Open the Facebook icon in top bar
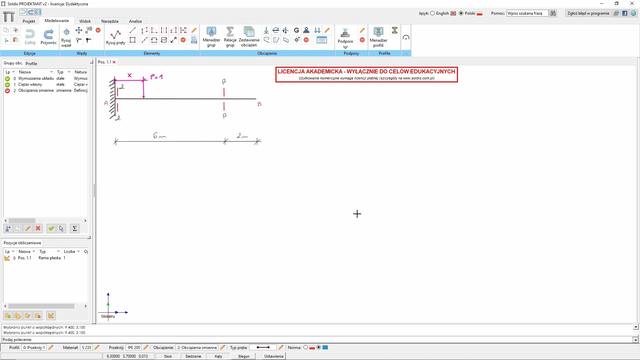Viewport: 640px width, 360px height. pos(625,13)
